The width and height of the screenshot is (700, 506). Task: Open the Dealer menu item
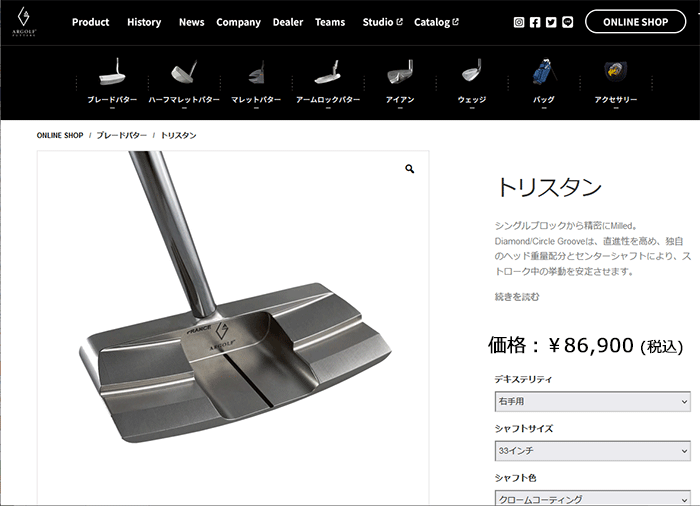288,22
